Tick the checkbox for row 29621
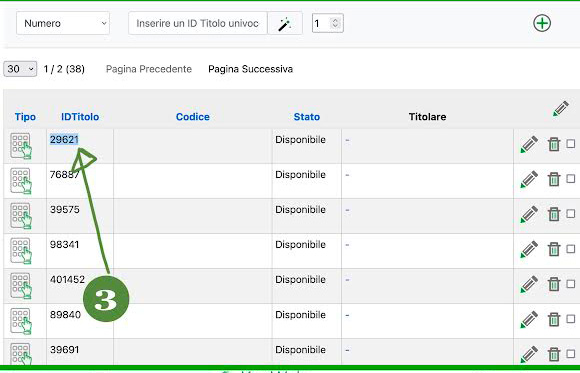This screenshot has width=580, height=373. (571, 144)
